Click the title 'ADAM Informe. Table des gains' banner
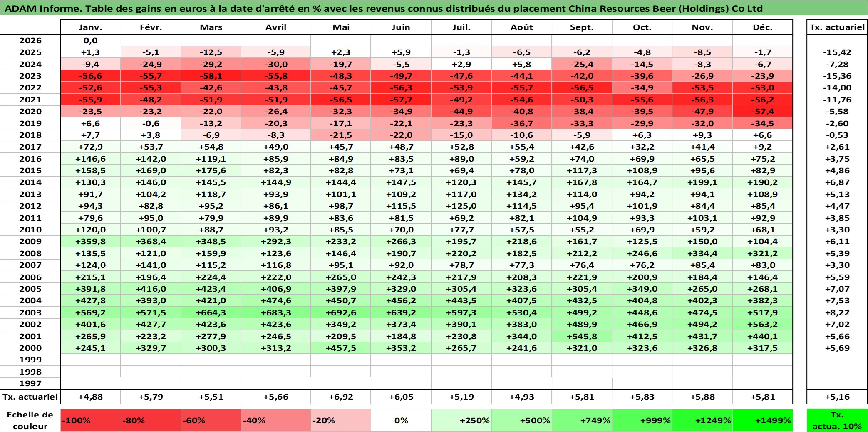 pos(434,8)
